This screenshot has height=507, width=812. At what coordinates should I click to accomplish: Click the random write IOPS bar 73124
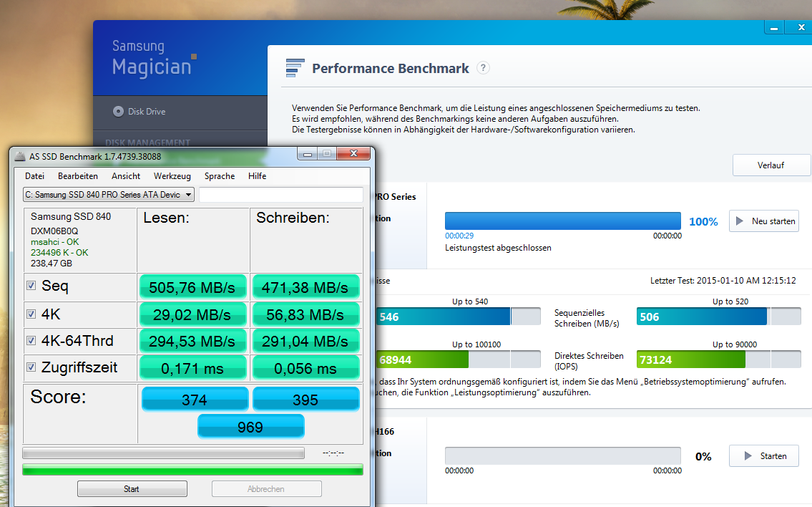(719, 359)
